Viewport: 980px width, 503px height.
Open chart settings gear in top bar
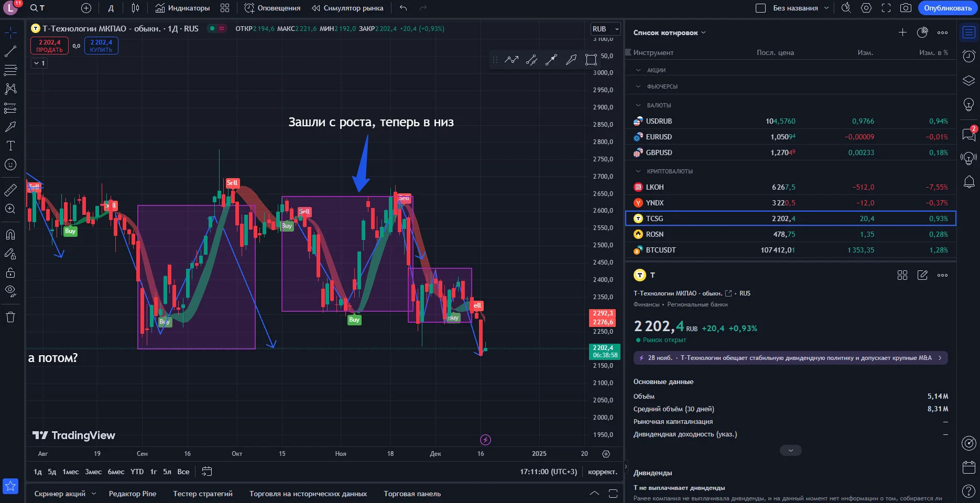(866, 8)
